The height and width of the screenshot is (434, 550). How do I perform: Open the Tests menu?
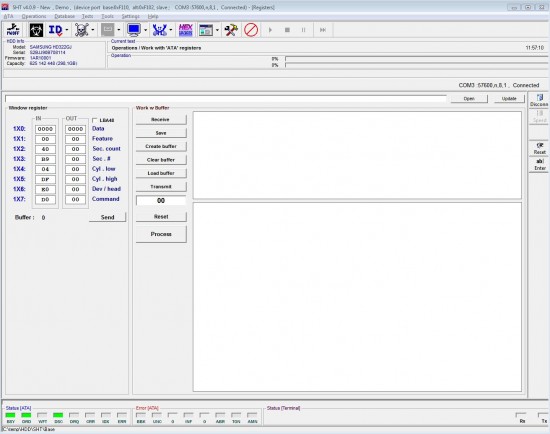87,16
